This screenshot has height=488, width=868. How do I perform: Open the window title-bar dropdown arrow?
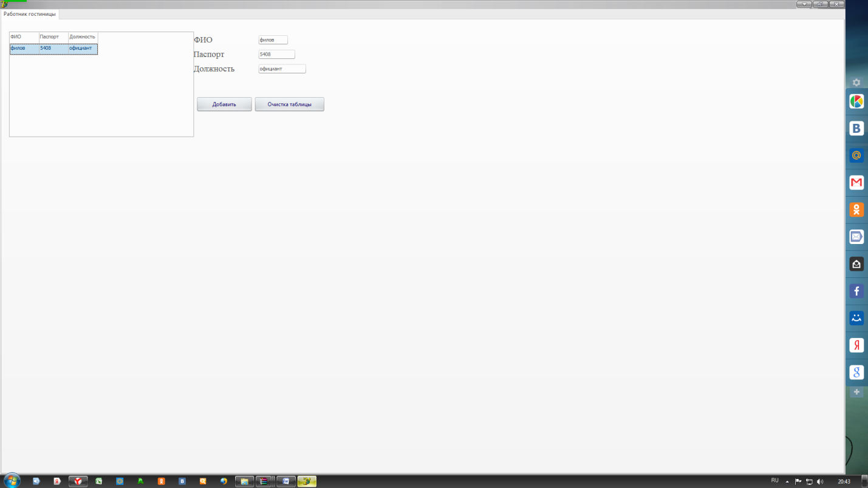(x=805, y=4)
